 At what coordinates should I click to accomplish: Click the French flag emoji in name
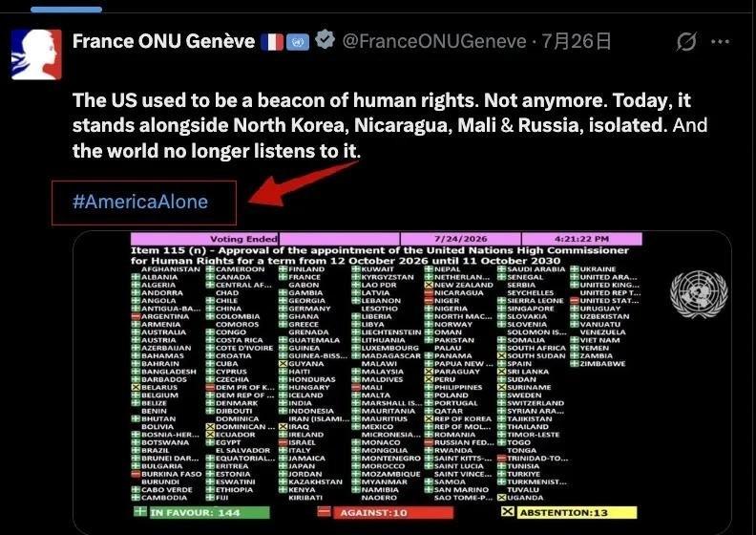(x=272, y=42)
